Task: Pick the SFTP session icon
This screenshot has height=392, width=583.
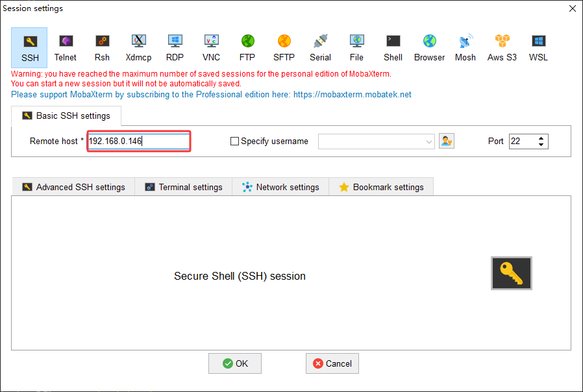Action: (x=284, y=47)
